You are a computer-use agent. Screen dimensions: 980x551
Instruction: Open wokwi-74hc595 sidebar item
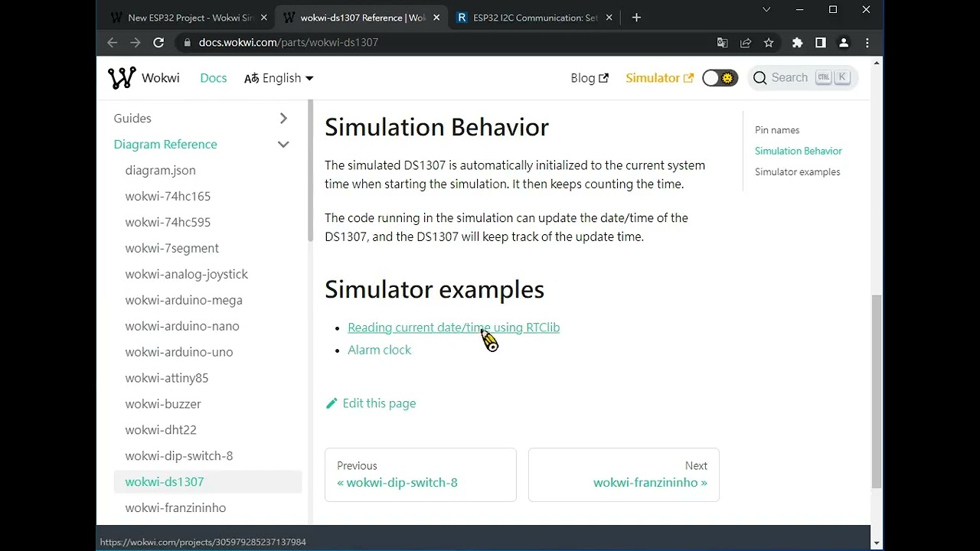pos(207,223)
